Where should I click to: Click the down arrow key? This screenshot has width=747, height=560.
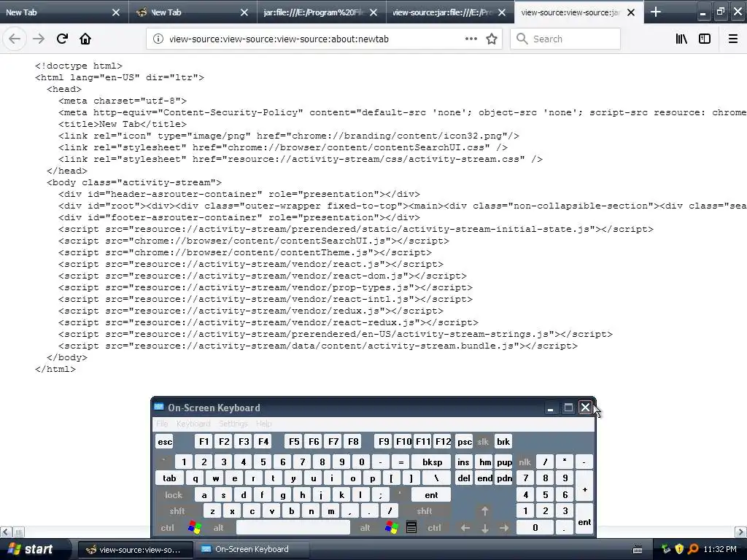tap(484, 528)
